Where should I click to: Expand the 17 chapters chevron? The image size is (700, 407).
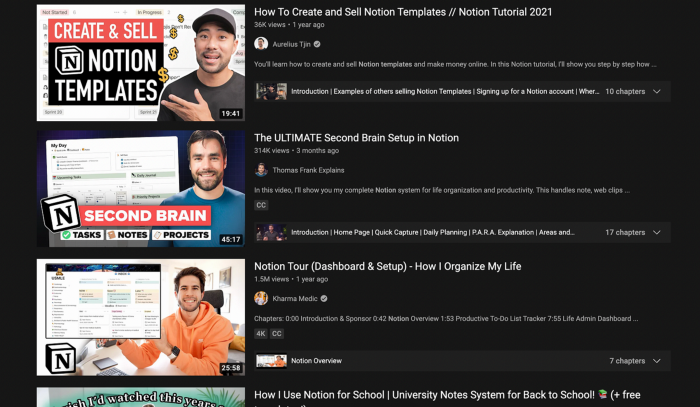657,233
